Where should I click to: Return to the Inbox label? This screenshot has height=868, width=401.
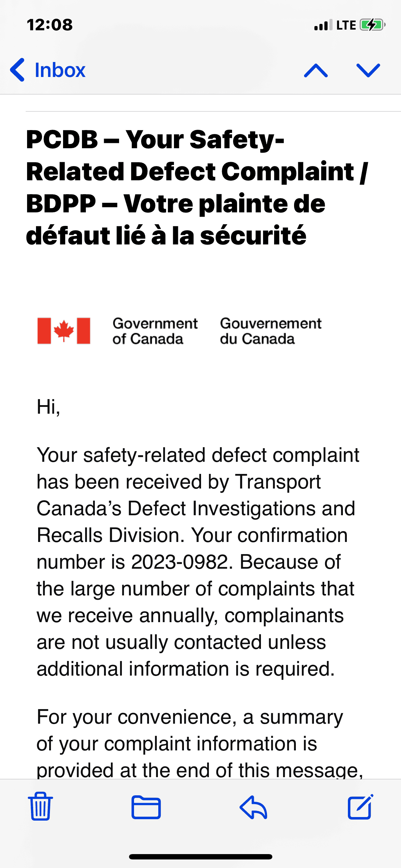pos(60,70)
